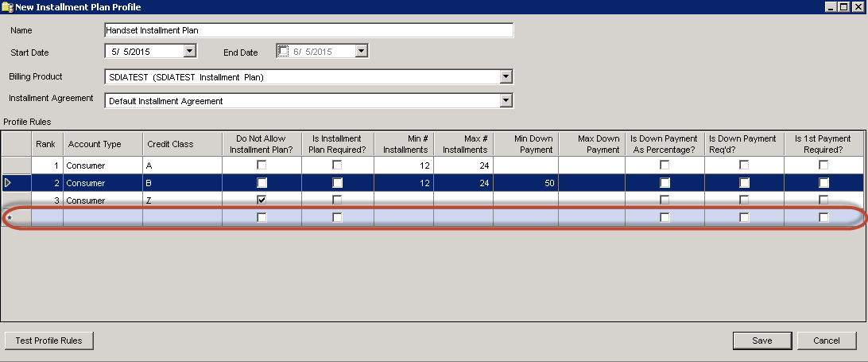This screenshot has height=362, width=868.
Task: Click the current row arrow indicator
Action: coord(9,183)
